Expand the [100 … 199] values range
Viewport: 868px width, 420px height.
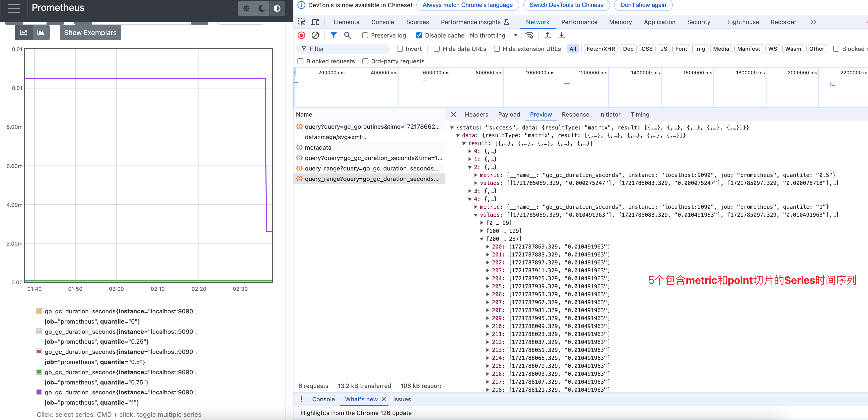point(482,231)
